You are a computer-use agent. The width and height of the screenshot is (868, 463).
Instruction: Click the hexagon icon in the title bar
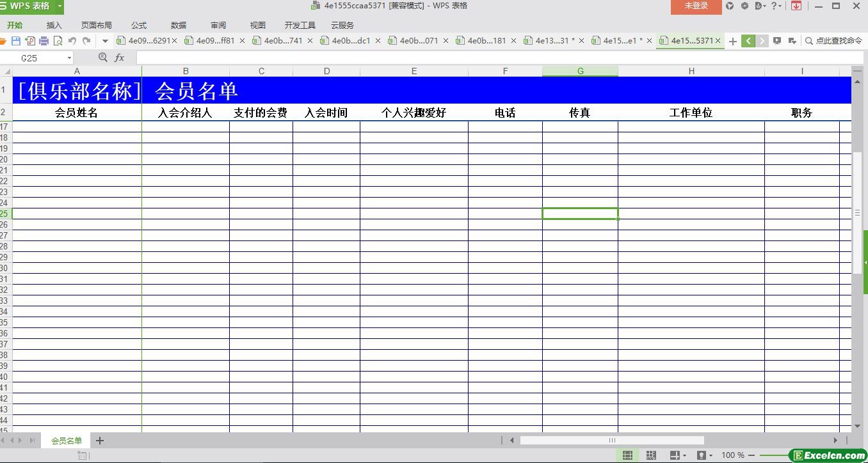(744, 6)
